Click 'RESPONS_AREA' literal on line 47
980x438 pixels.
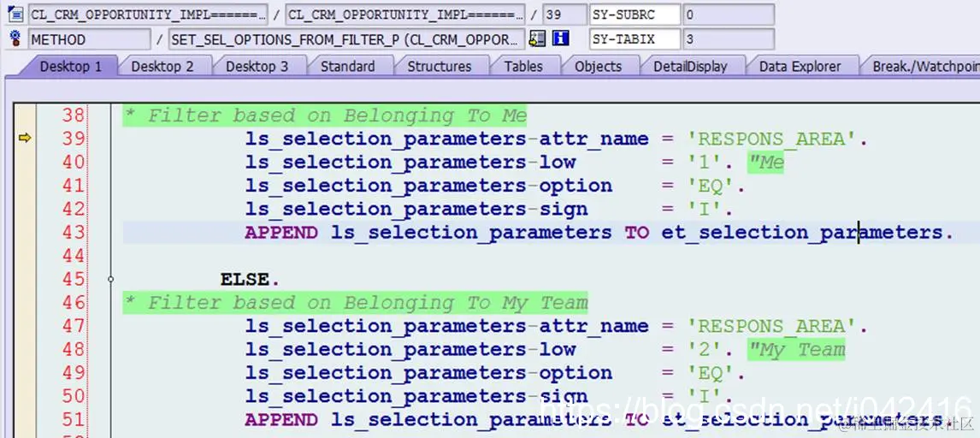point(772,326)
